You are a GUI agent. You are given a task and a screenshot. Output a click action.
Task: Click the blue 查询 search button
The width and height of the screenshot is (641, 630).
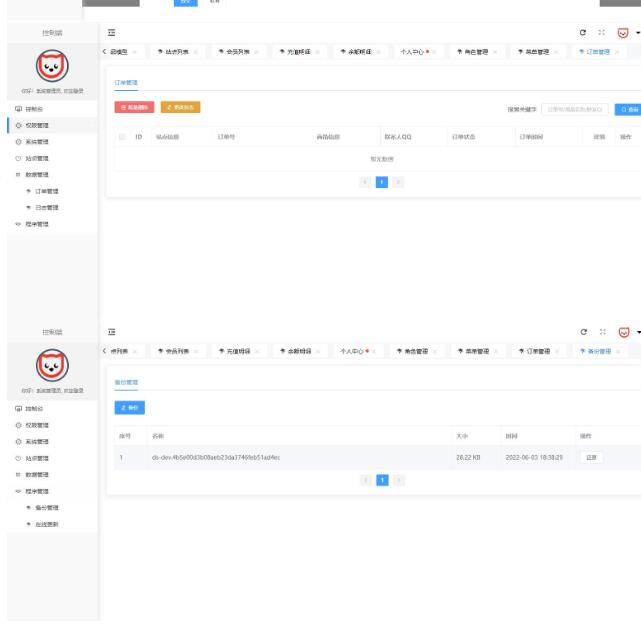point(627,109)
